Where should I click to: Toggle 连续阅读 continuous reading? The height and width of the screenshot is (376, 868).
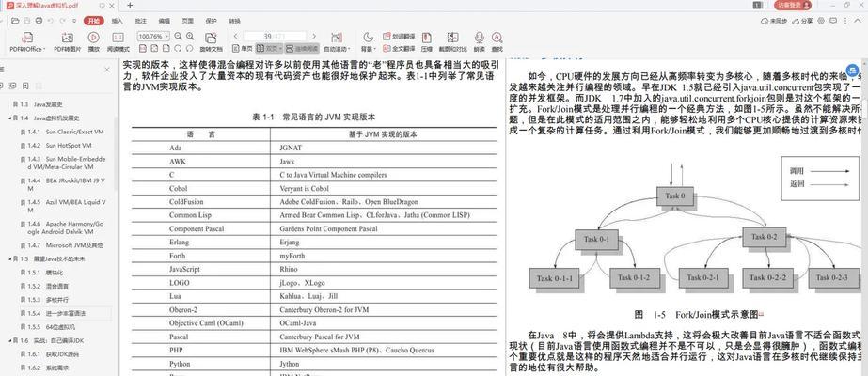(x=302, y=49)
